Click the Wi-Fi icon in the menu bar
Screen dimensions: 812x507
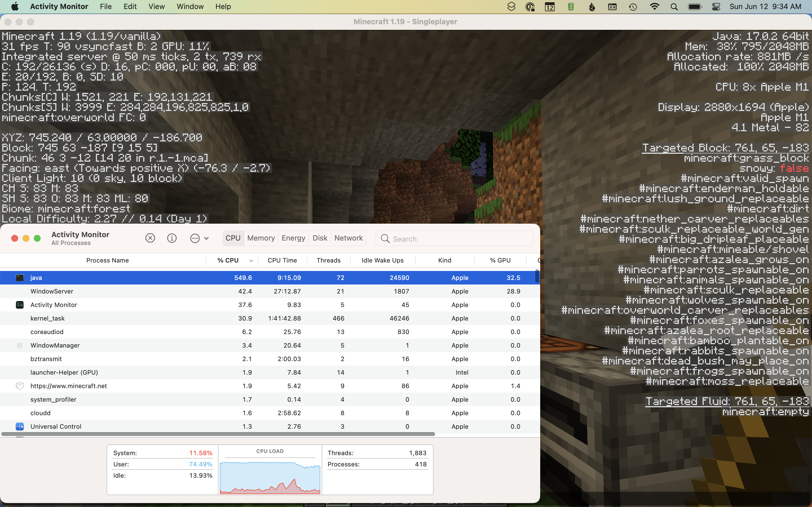point(654,6)
